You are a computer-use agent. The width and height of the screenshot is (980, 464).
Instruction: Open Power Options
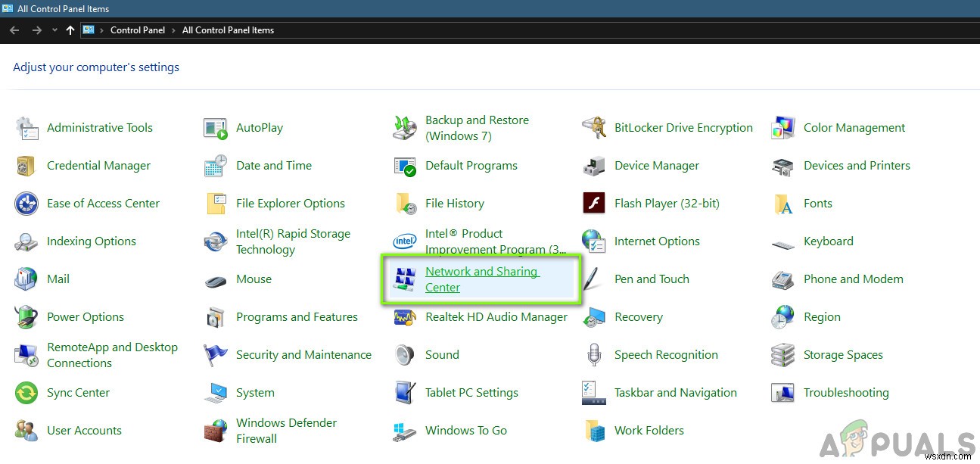coord(84,316)
